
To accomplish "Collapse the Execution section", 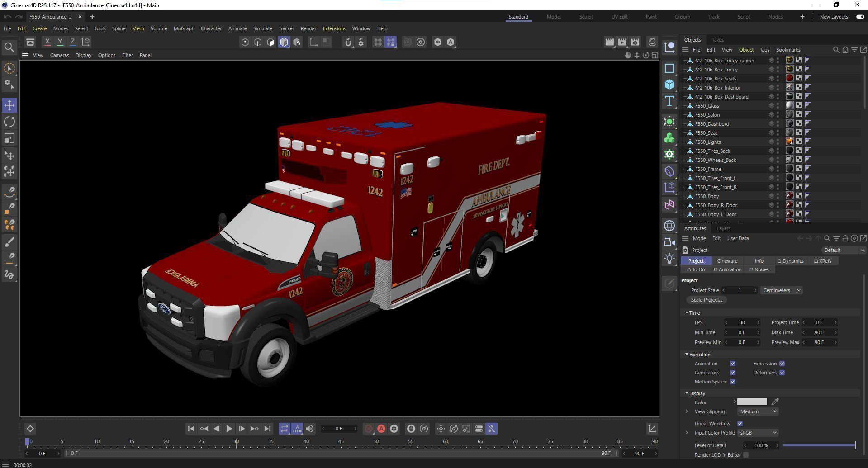I will [687, 355].
